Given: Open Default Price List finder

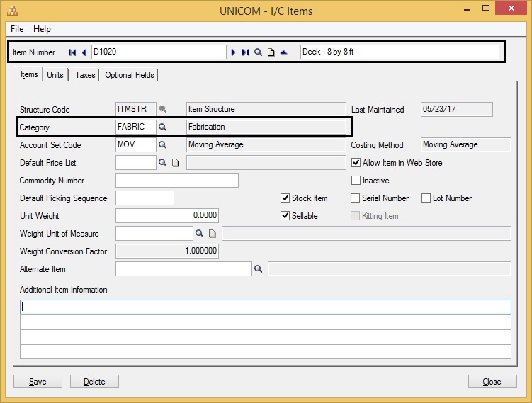Looking at the screenshot, I should click(x=163, y=162).
